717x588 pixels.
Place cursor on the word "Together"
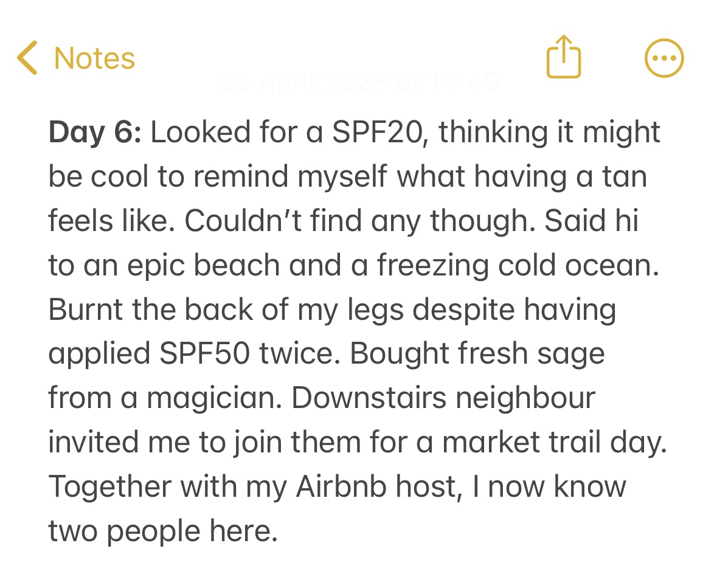click(x=101, y=486)
